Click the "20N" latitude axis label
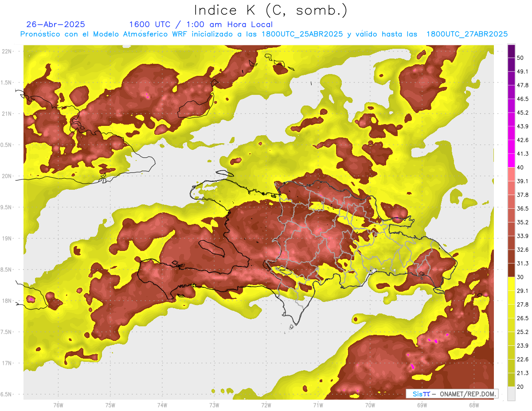This screenshot has height=411, width=532. click(7, 176)
